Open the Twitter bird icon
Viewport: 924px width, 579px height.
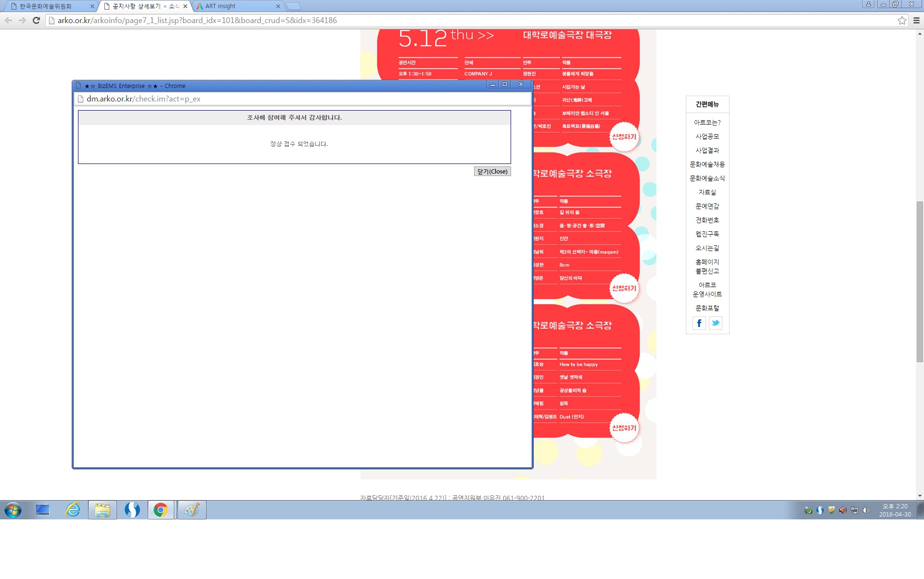pos(716,323)
